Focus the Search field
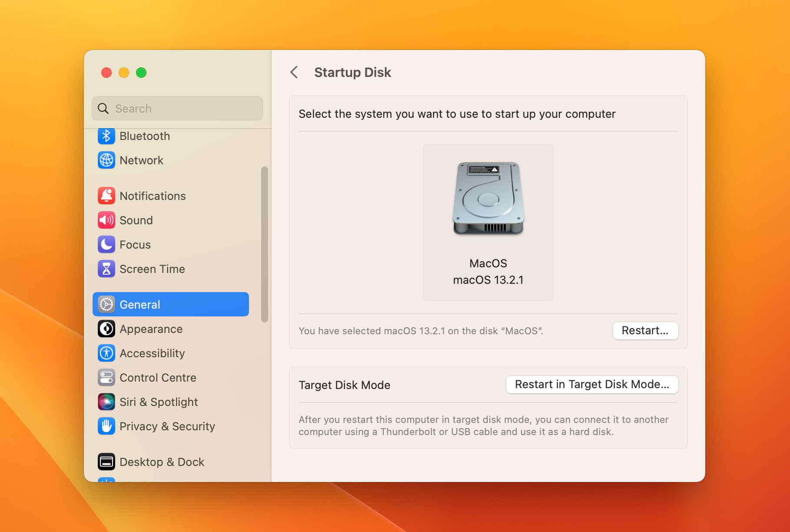 pos(177,108)
